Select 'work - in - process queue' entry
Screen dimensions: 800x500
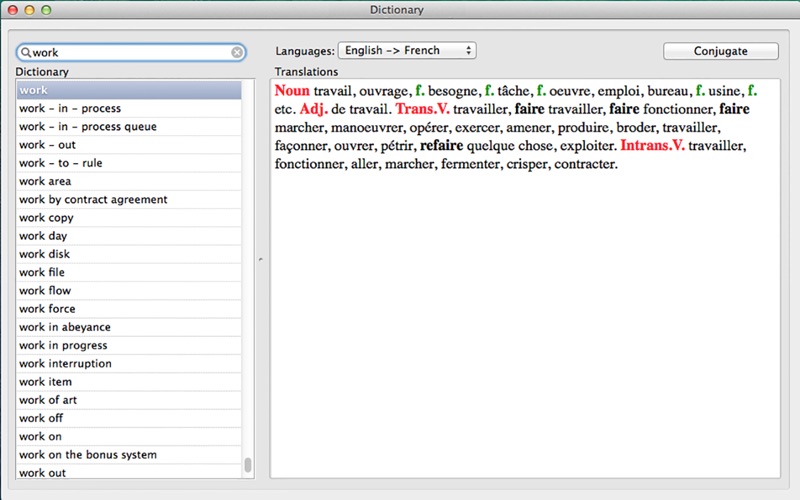point(129,127)
